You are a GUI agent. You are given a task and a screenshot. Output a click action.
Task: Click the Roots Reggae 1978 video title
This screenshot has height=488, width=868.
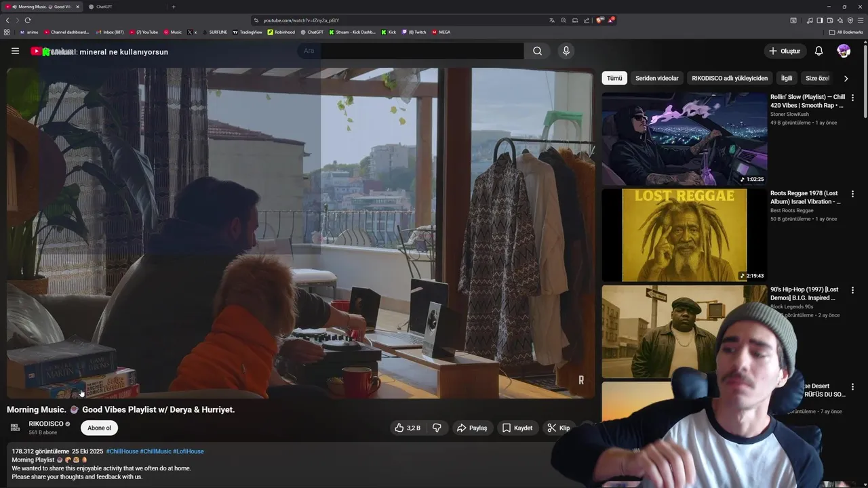(x=806, y=197)
